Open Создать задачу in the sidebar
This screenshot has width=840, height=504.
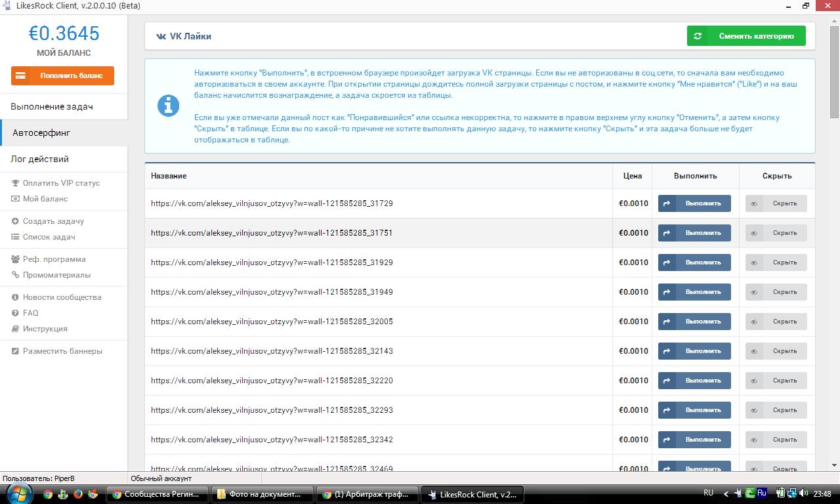click(x=53, y=221)
